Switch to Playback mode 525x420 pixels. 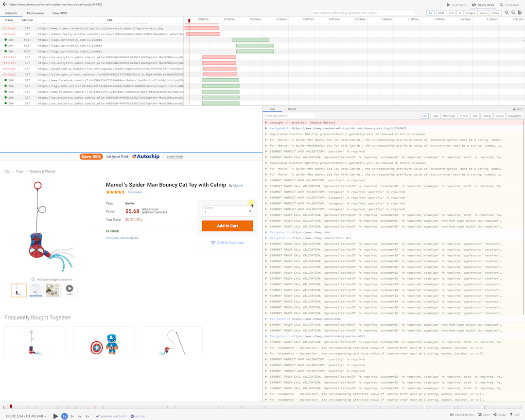[456, 5]
